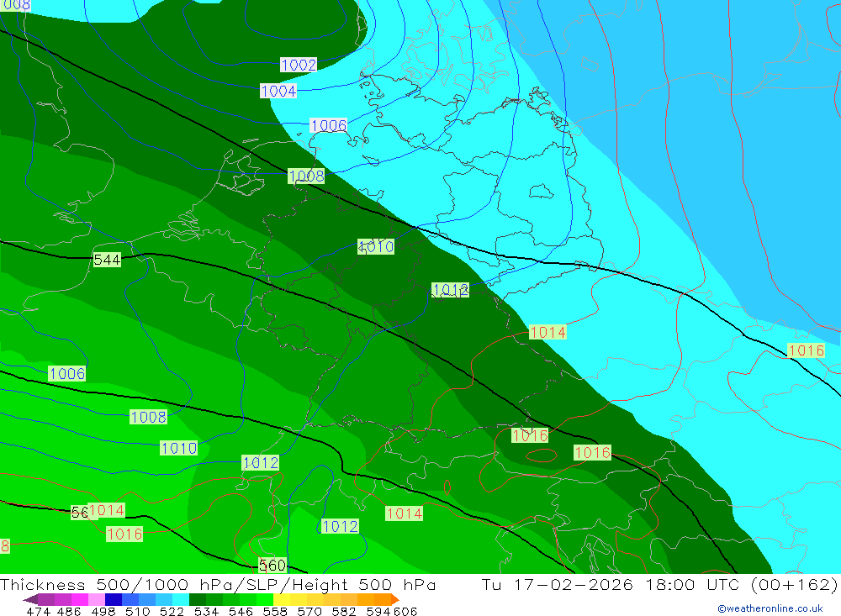Click the bright yellow swatch near 558
Screen dimensions: 841x616
click(x=282, y=599)
